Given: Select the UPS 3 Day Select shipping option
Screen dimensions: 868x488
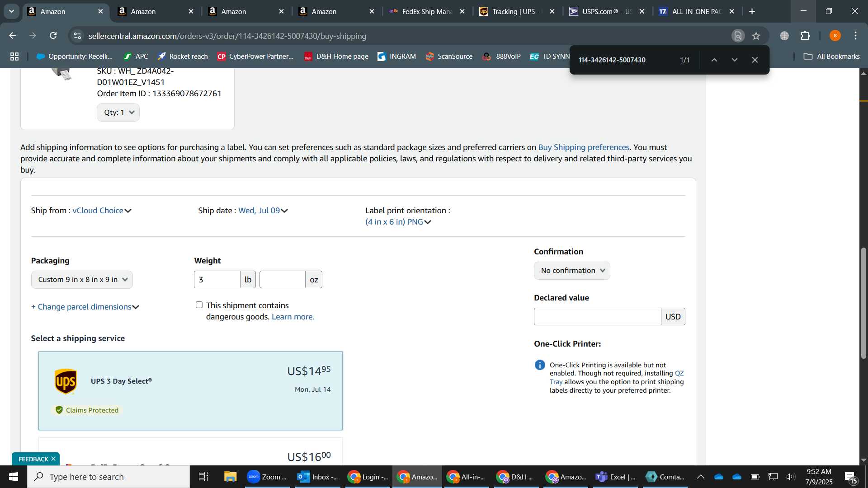Looking at the screenshot, I should click(190, 391).
